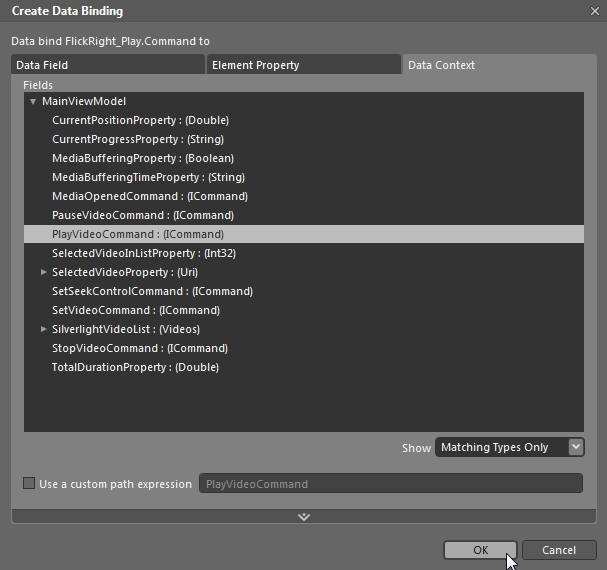Expand advanced options with the double chevron
607x570 pixels.
pyautogui.click(x=304, y=517)
